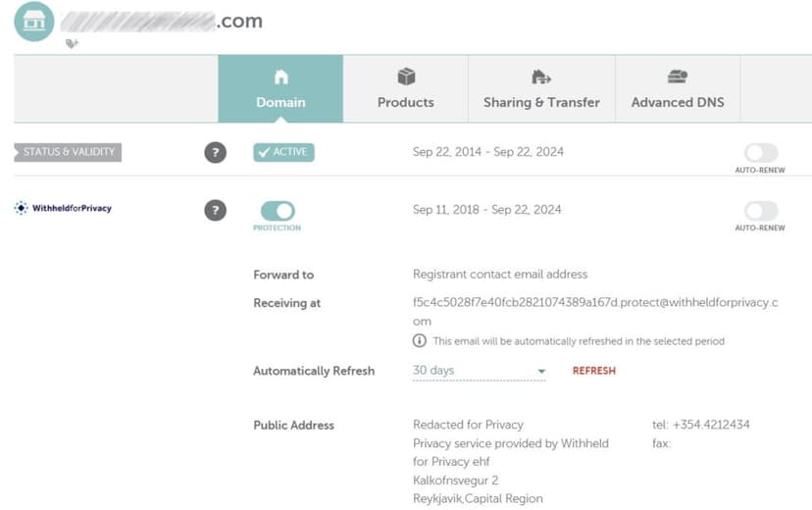Open the Automatically Refresh 30 days dropdown

click(476, 371)
